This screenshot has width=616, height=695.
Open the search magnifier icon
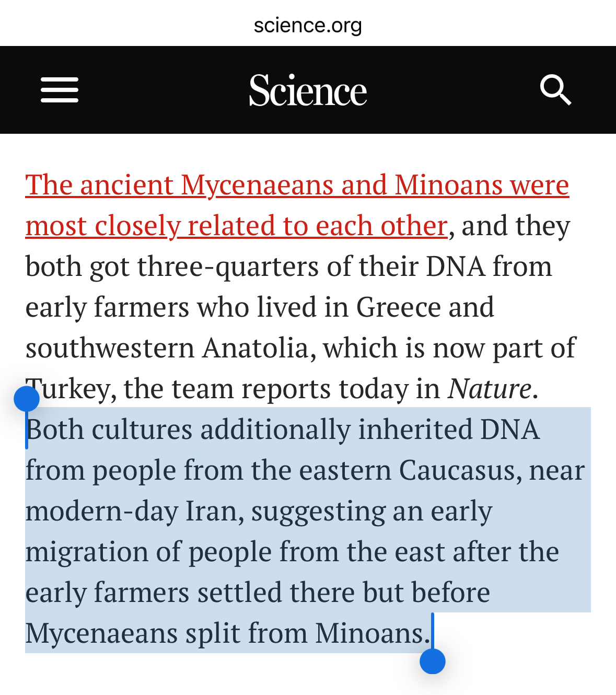click(555, 90)
